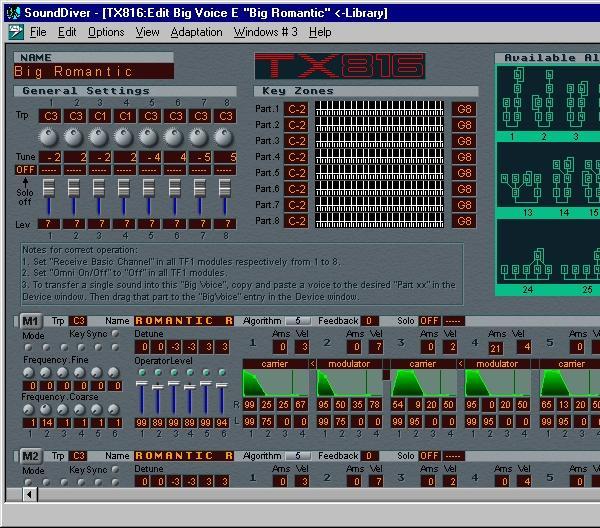Adjust level fader for part 1

49,187
